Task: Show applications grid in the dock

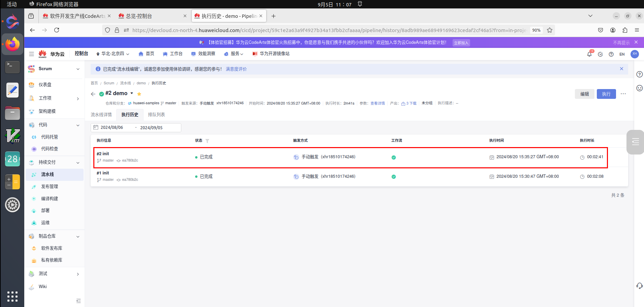Action: coord(12,296)
